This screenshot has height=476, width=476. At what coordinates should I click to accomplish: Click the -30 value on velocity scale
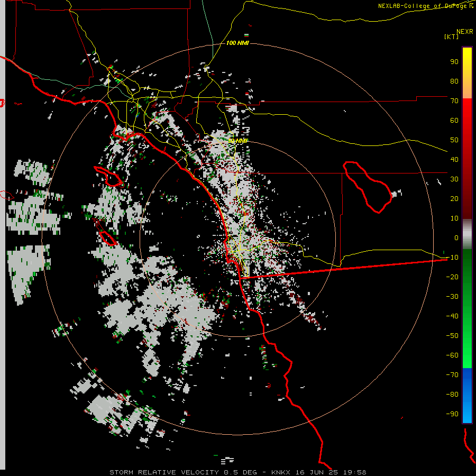[x=452, y=297]
